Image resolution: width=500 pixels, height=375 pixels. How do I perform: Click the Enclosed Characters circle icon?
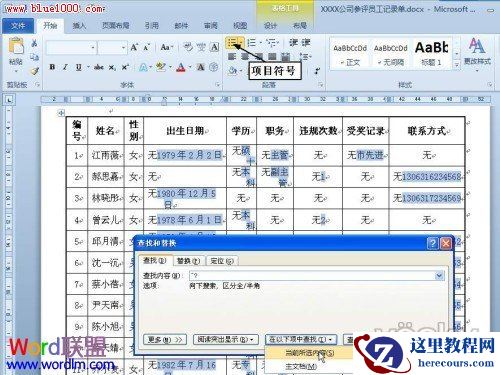click(214, 68)
